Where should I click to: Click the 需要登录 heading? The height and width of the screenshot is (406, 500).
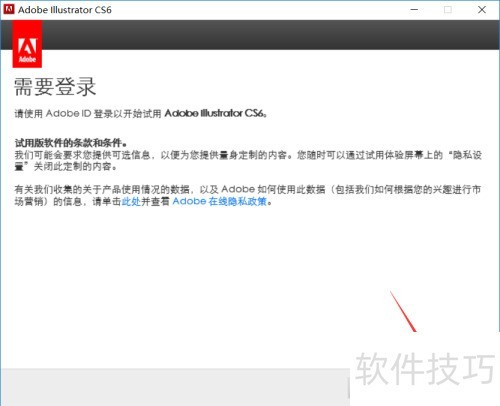tap(55, 87)
